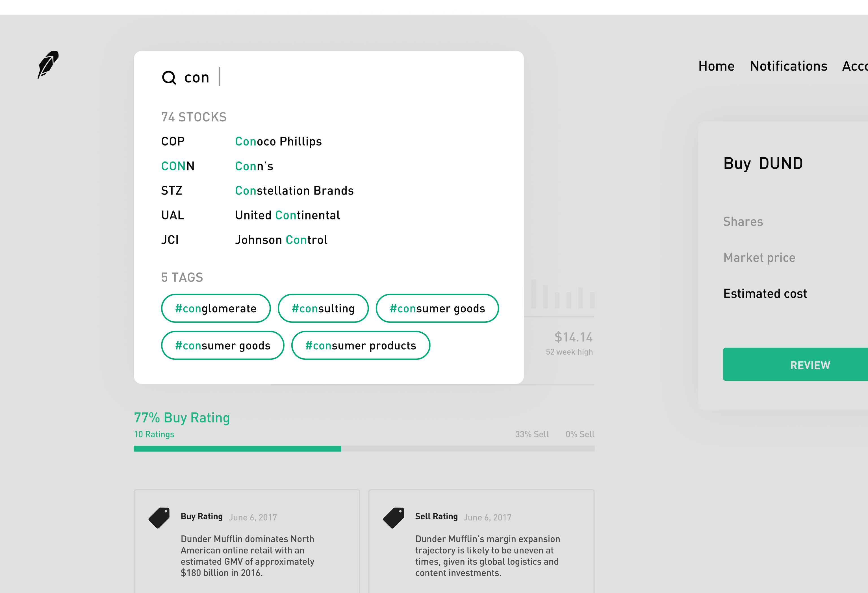Viewport: 868px width, 593px height.
Task: Click the Buy DUND heading
Action: [763, 163]
